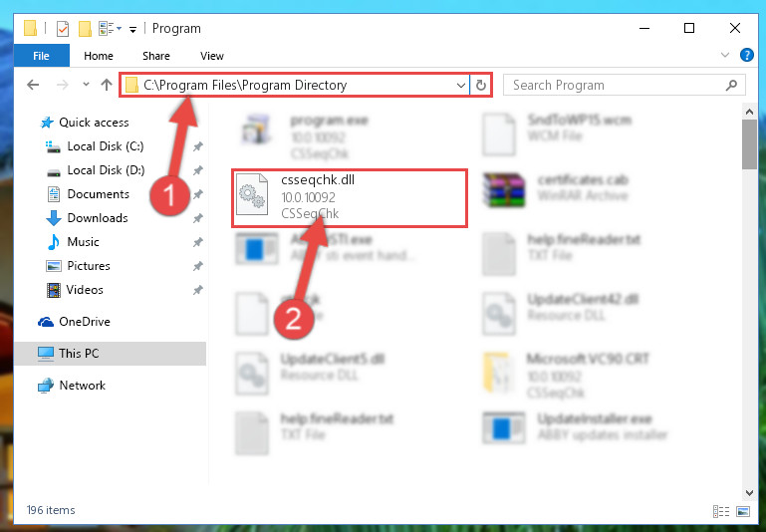This screenshot has height=532, width=766.
Task: Click the pin icon next to Downloads
Action: tap(197, 218)
